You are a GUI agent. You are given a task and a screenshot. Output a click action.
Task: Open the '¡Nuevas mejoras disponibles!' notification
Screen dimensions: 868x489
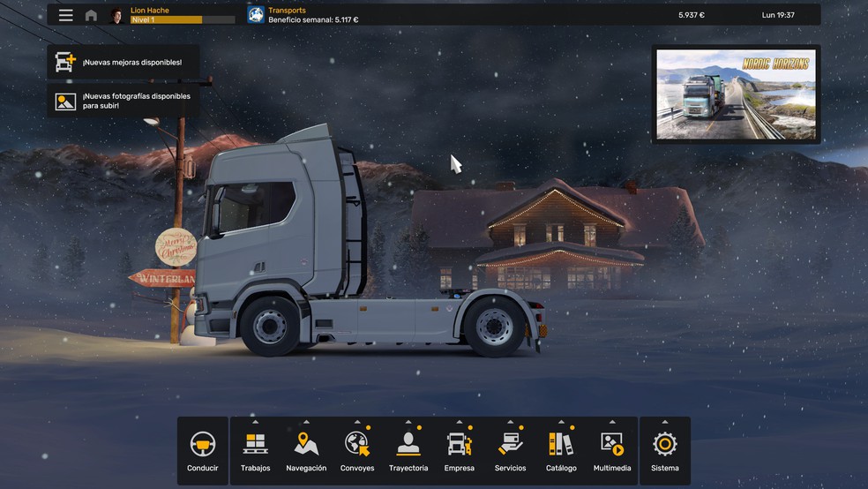point(123,63)
